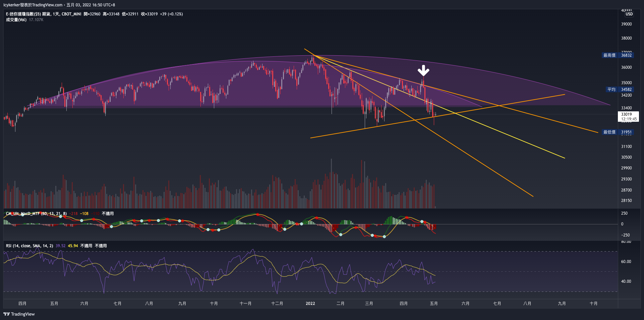
Task: Click the 十一月 label on time axis
Action: click(x=245, y=304)
